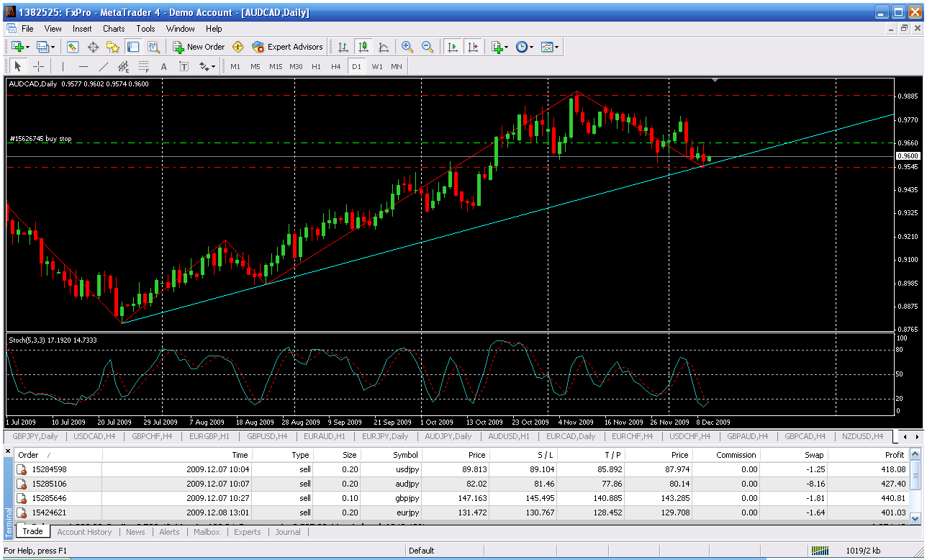Toggle the Chart Shift option
The height and width of the screenshot is (560, 927).
tap(473, 47)
